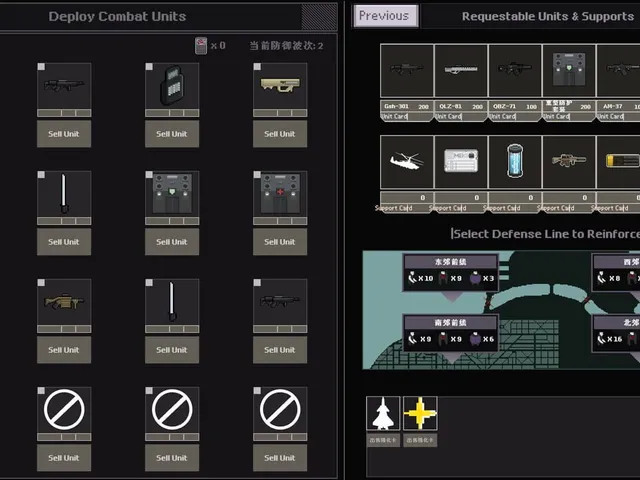Click the QLZ-81 unit card image
640x480 pixels.
[461, 71]
